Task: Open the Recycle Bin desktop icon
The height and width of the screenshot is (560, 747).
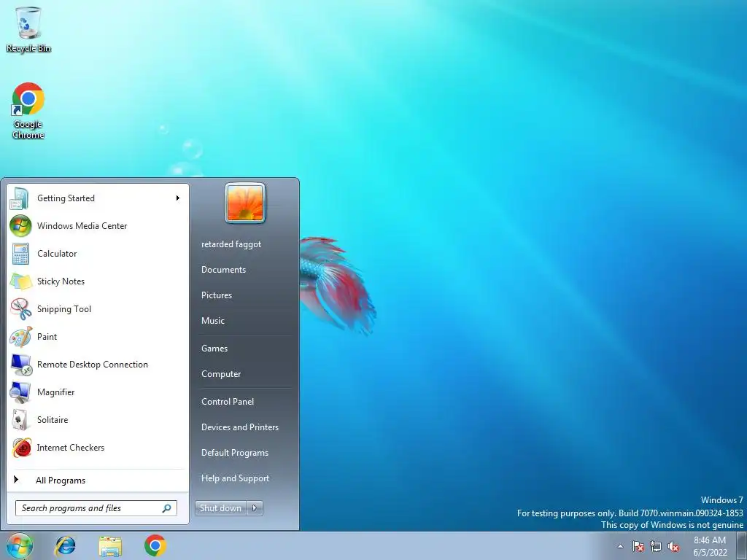Action: 28,29
